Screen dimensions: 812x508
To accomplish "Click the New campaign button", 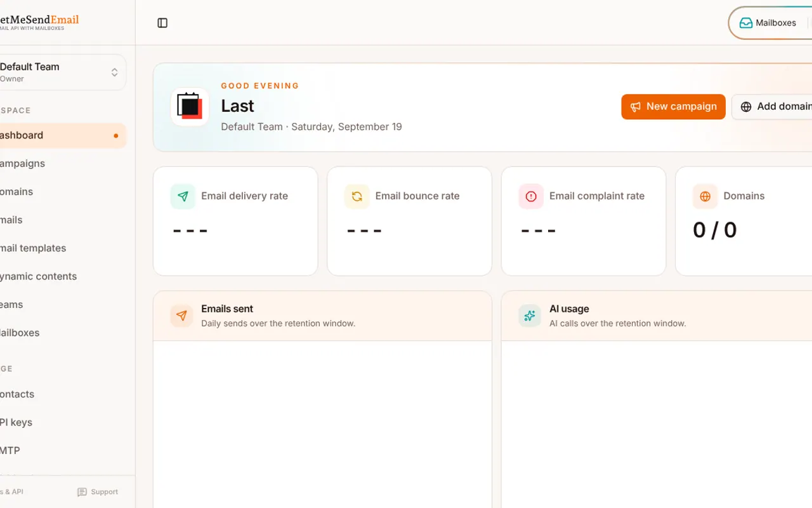I will (673, 107).
